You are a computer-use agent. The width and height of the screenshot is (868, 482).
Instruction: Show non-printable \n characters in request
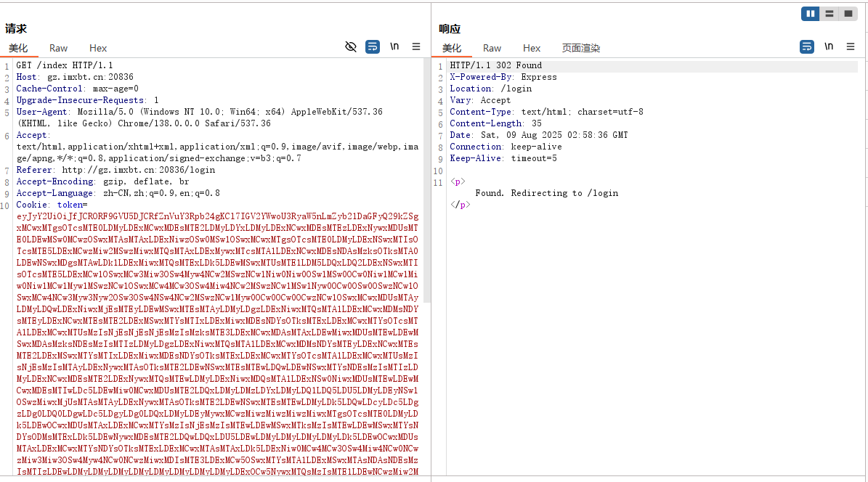point(394,46)
